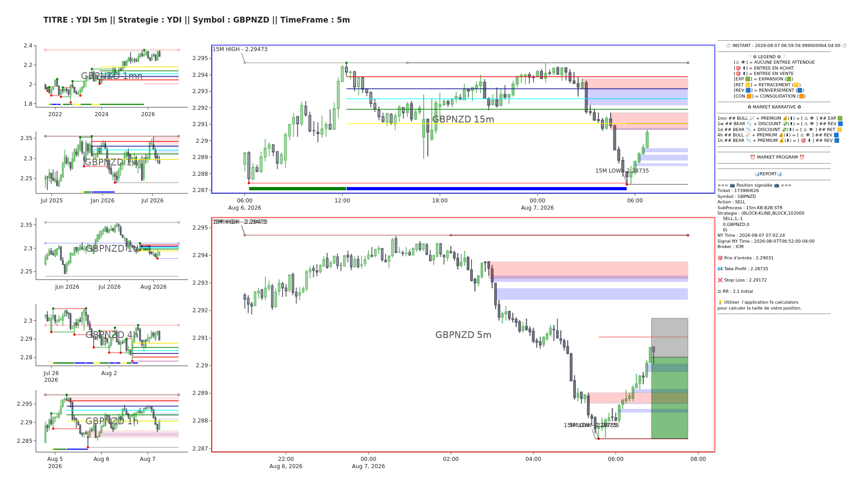The width and height of the screenshot is (868, 488).
Task: Click the '15M LOW - 2.28735' label in the 15m chart
Action: point(622,171)
